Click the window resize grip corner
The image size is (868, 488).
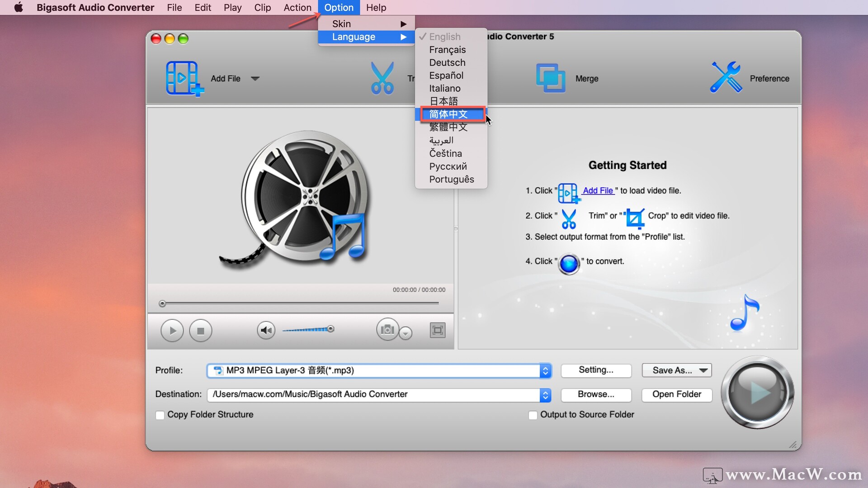click(x=793, y=445)
